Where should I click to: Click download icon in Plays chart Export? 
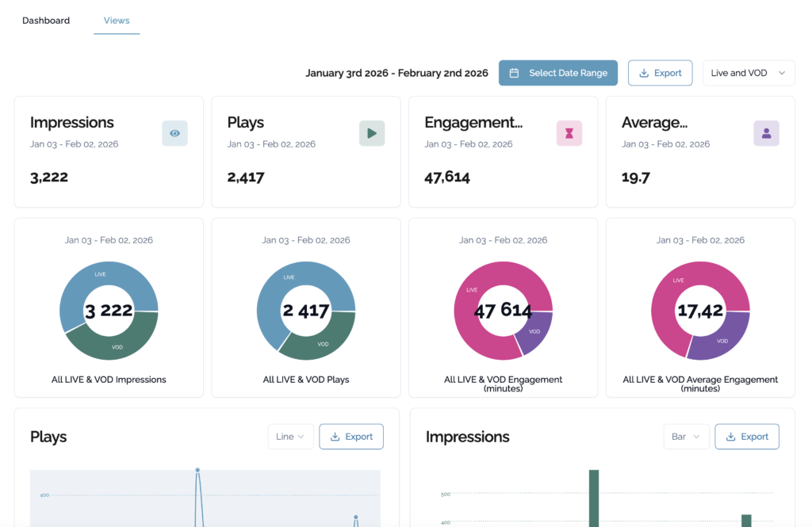[x=335, y=437]
